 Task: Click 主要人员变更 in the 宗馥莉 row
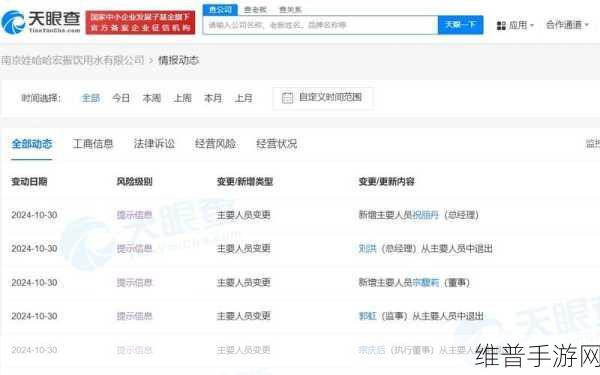click(244, 283)
